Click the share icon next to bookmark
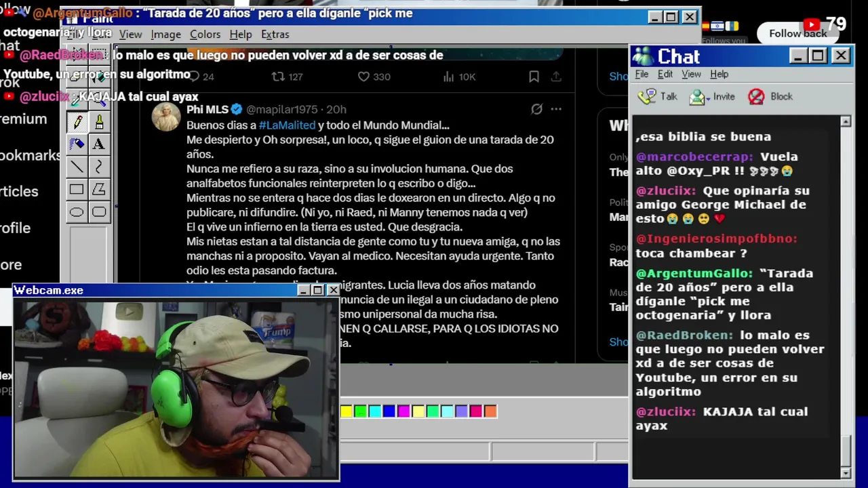868x488 pixels. pyautogui.click(x=556, y=77)
